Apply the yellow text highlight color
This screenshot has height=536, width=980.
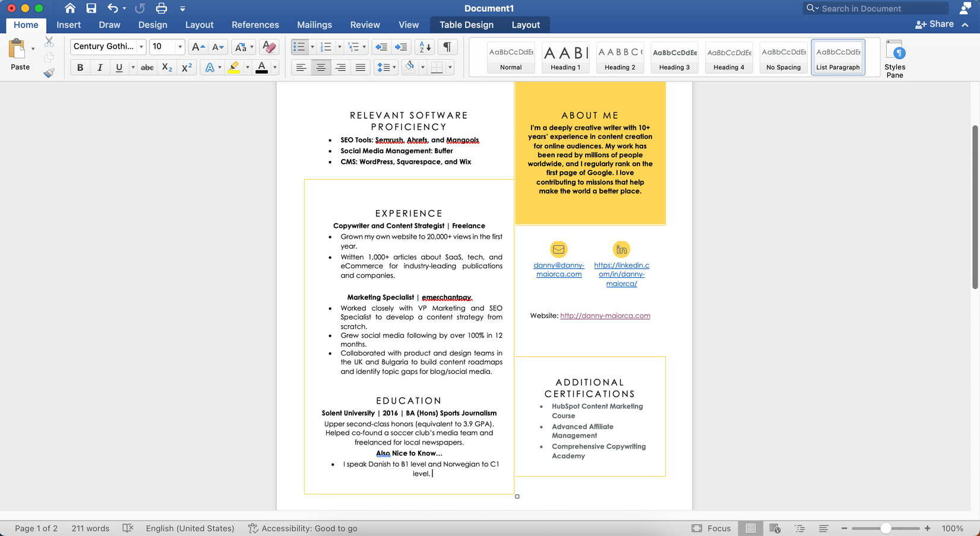coord(234,68)
